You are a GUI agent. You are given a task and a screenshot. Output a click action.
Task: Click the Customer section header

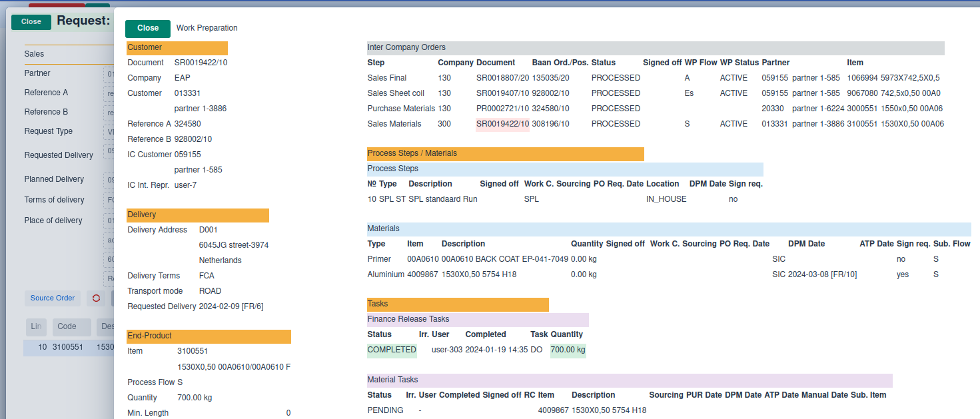pyautogui.click(x=177, y=48)
